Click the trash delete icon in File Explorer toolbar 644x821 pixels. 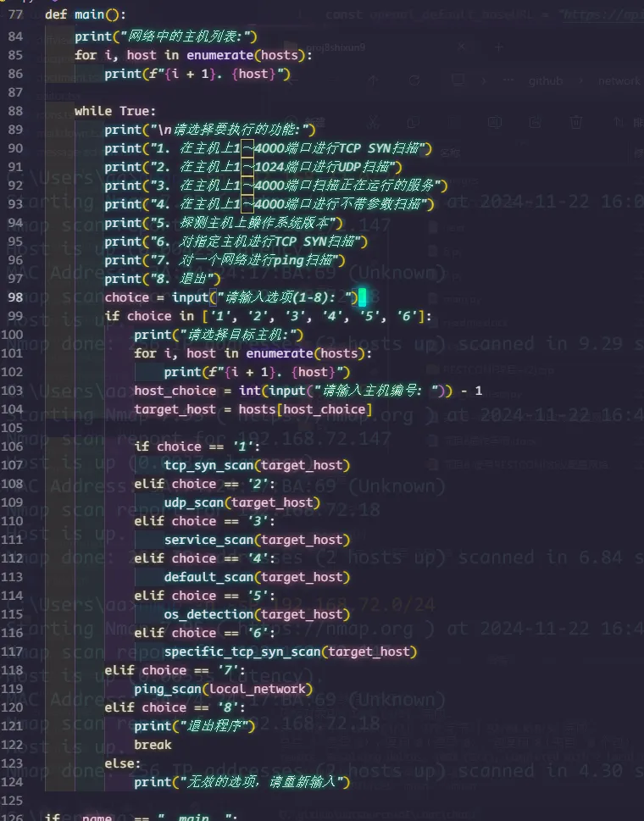(x=576, y=123)
